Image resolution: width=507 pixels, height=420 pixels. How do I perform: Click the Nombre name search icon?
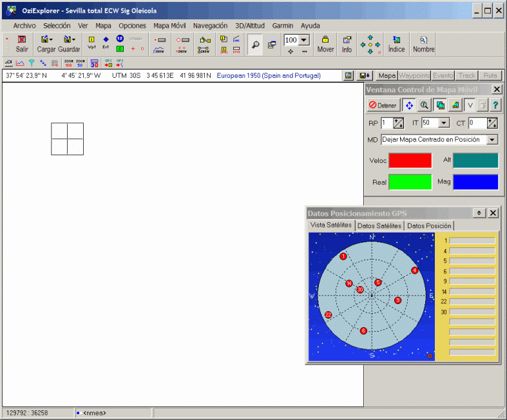pyautogui.click(x=423, y=43)
